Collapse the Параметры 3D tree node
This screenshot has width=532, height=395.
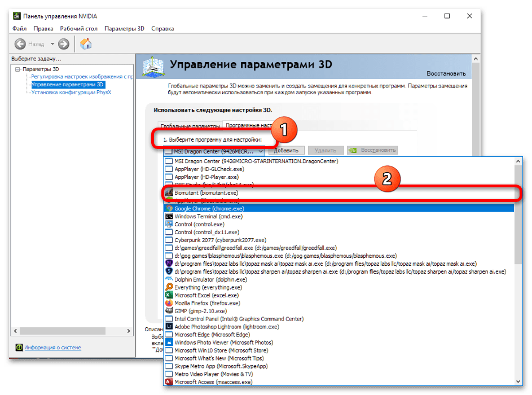[x=17, y=69]
